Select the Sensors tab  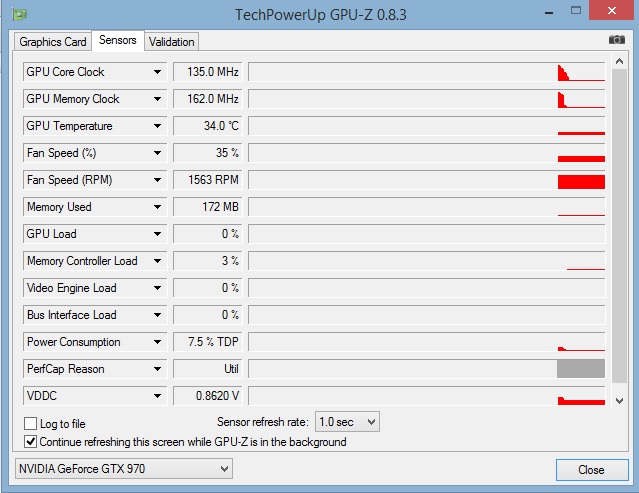pyautogui.click(x=118, y=41)
